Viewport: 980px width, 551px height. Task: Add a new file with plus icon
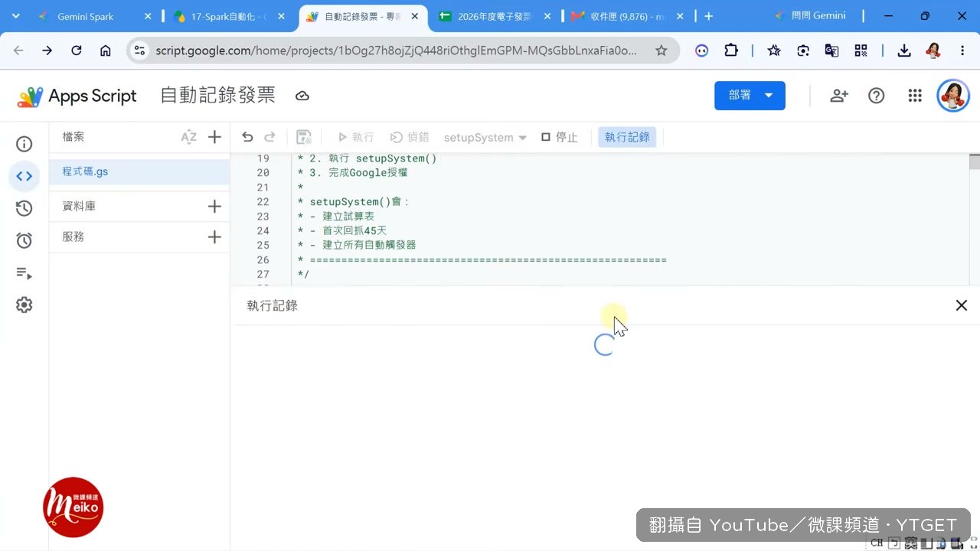coord(214,137)
